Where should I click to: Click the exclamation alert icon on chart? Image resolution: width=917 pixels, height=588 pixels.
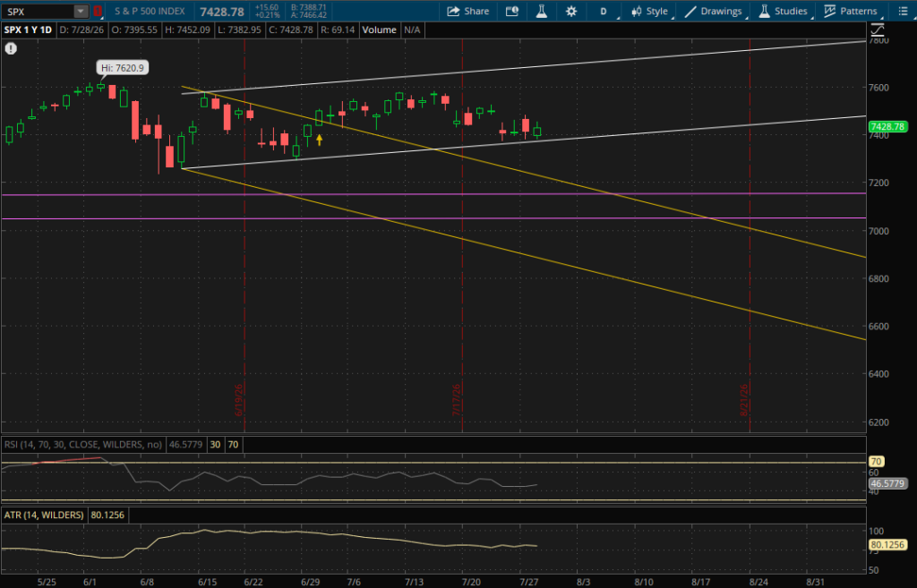click(11, 48)
